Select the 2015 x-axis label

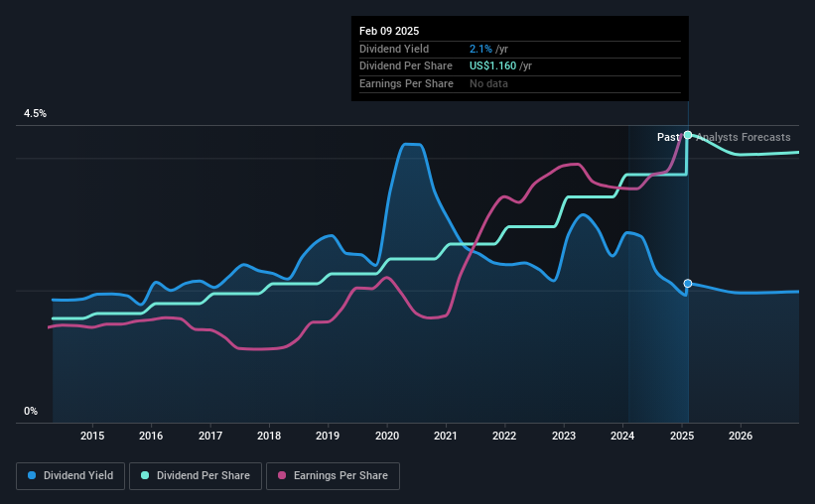(92, 436)
